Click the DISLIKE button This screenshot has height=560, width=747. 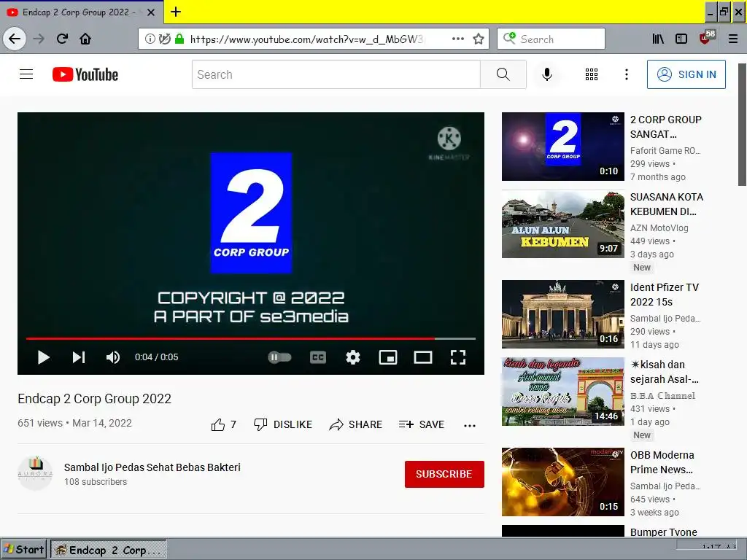[x=283, y=424]
